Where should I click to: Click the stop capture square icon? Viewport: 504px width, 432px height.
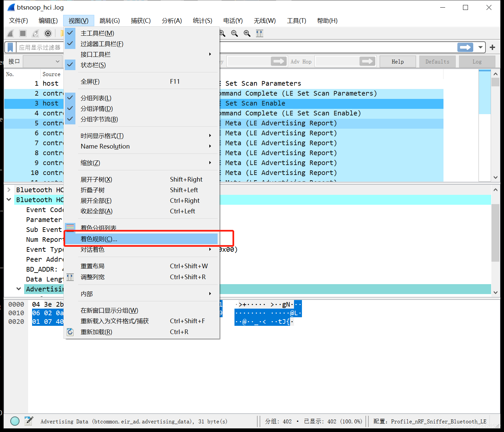click(23, 33)
